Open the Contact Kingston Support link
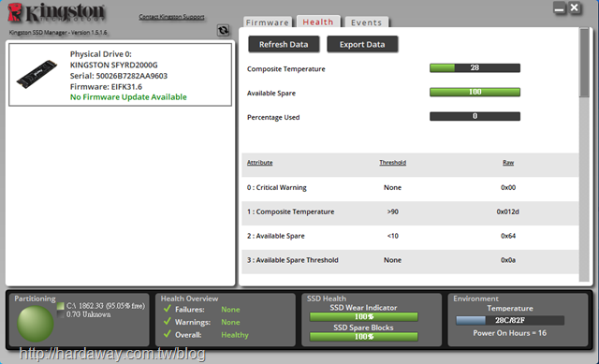599x364 pixels. 171,17
